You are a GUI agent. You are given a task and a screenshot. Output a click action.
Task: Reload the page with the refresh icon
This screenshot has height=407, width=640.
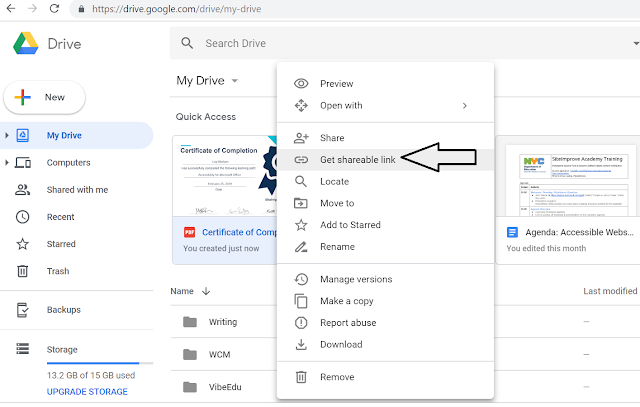pyautogui.click(x=54, y=8)
